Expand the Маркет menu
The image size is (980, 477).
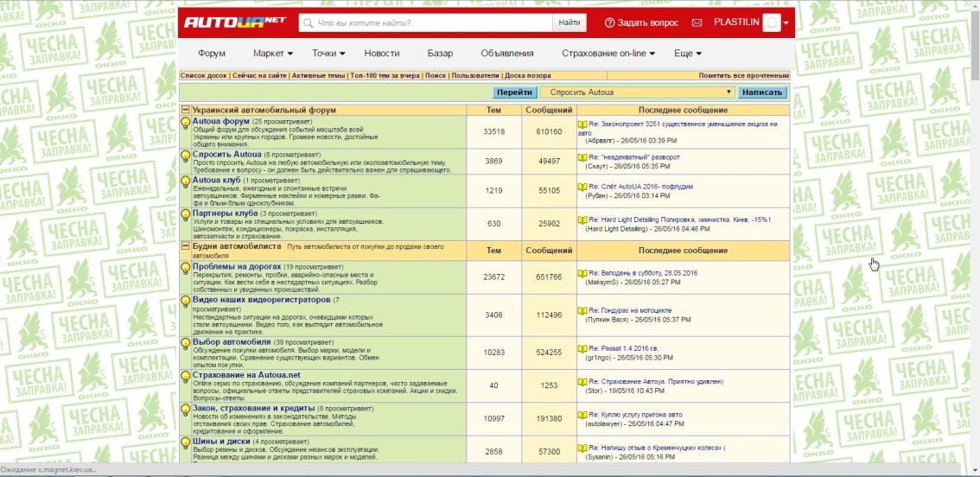coord(273,54)
